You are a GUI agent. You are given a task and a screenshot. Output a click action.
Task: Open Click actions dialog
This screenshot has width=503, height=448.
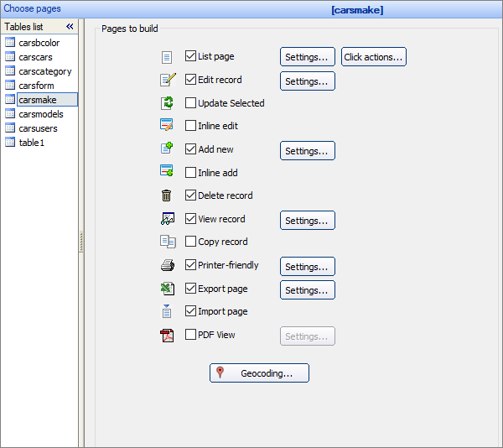[x=373, y=57]
